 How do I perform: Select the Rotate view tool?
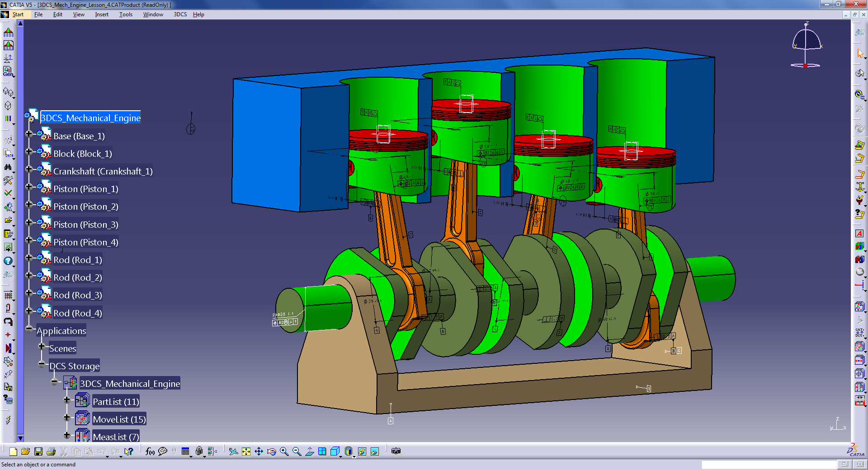click(x=272, y=452)
